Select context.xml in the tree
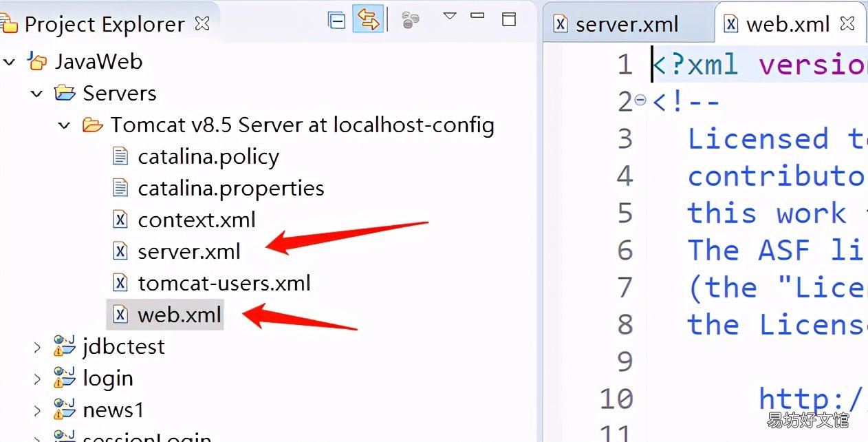The width and height of the screenshot is (868, 442). click(197, 220)
